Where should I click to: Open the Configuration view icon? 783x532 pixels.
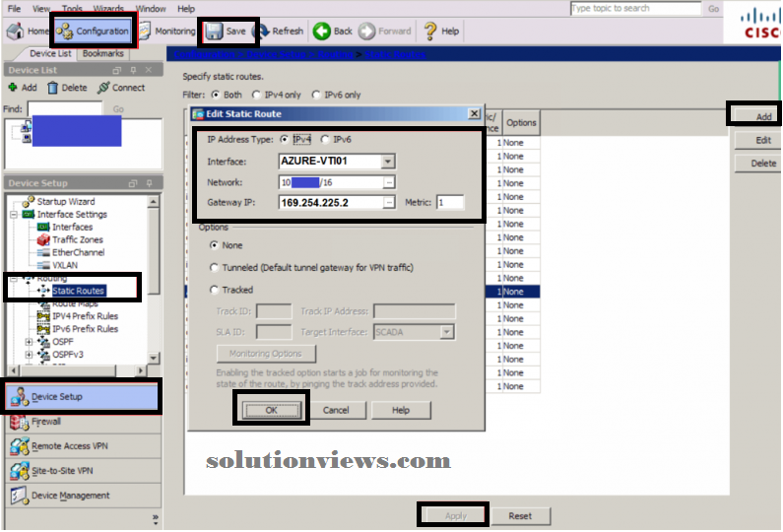coord(64,32)
